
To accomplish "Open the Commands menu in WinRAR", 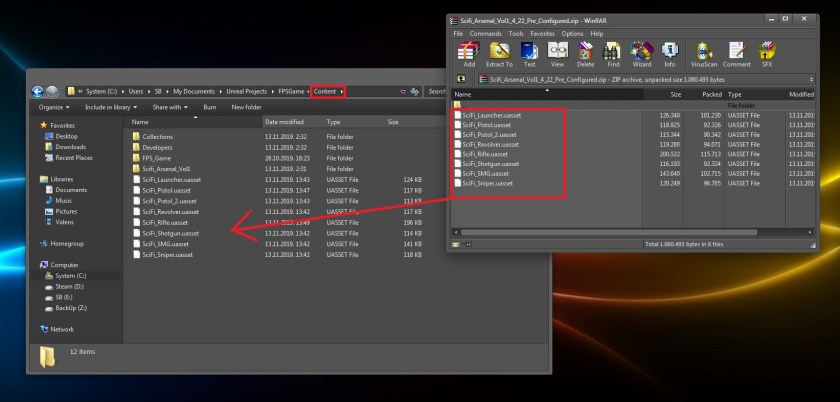I will (x=486, y=33).
